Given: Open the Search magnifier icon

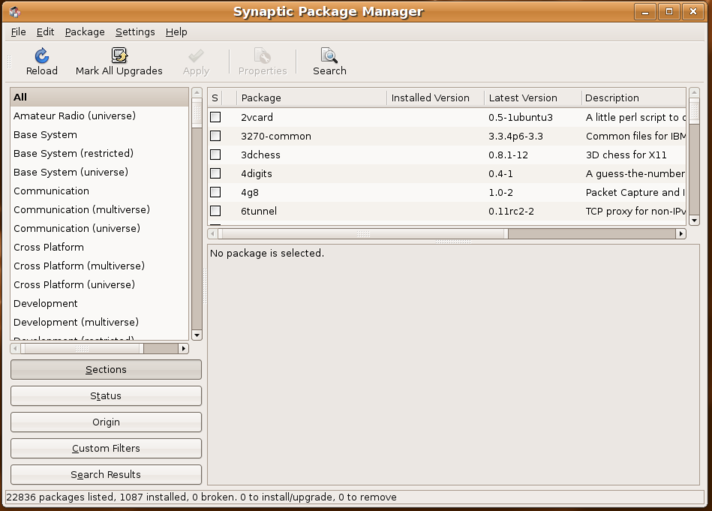Looking at the screenshot, I should click(x=329, y=55).
